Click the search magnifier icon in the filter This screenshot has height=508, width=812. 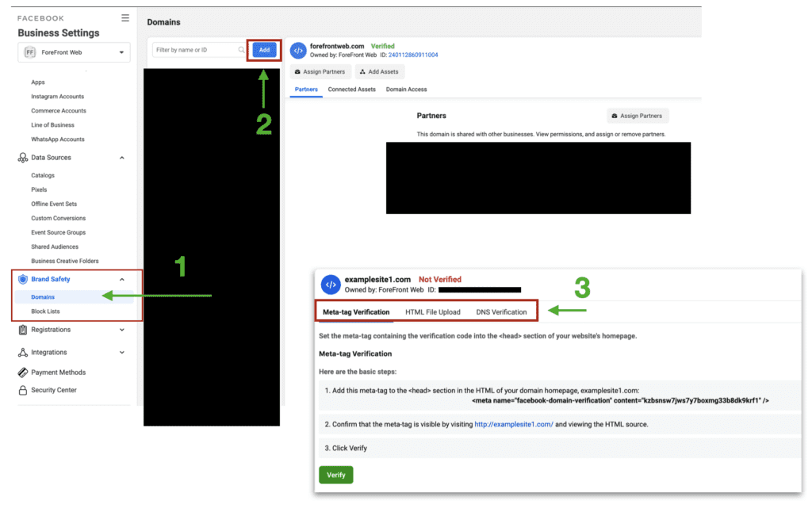241,50
